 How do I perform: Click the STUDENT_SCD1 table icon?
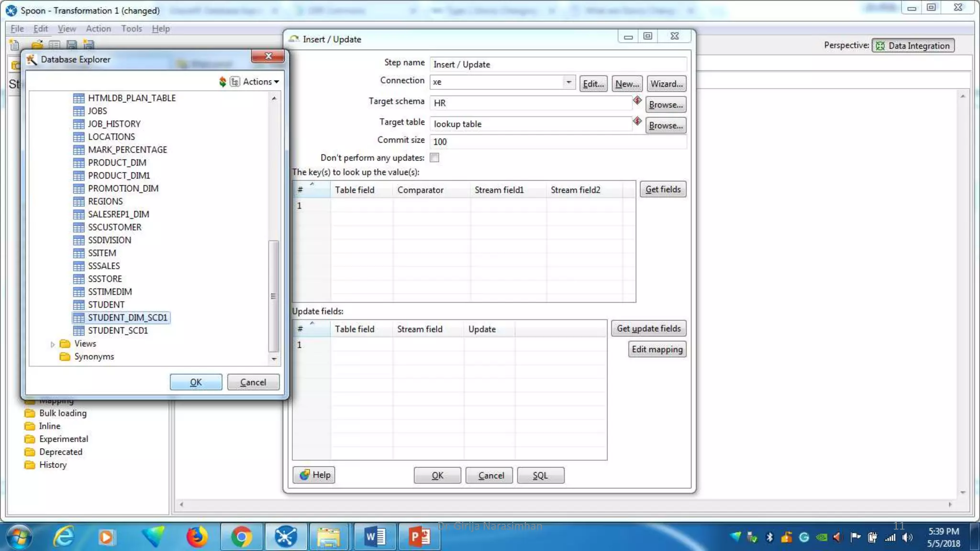tap(79, 331)
